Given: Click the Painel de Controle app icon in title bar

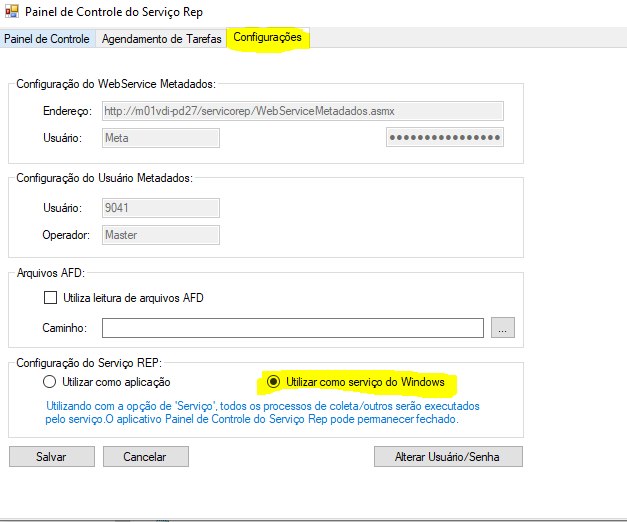Looking at the screenshot, I should tap(13, 13).
